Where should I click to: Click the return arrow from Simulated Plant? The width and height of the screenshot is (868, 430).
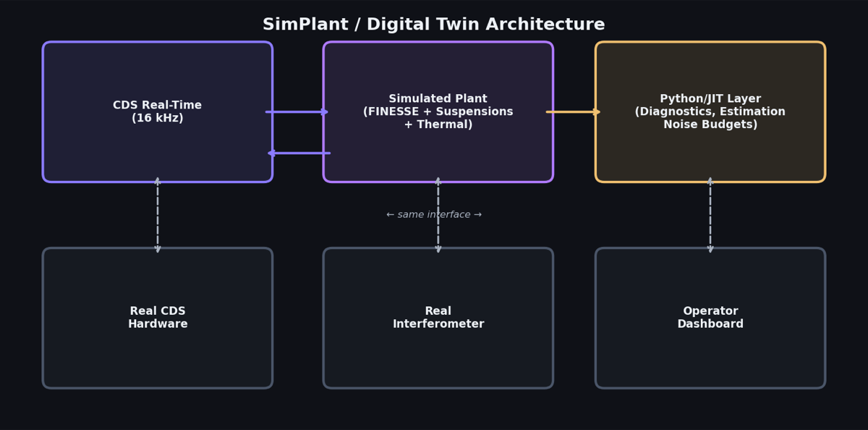click(x=297, y=153)
